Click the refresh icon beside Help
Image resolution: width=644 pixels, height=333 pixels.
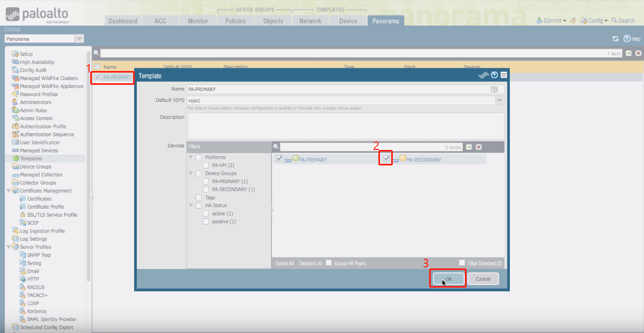(615, 39)
